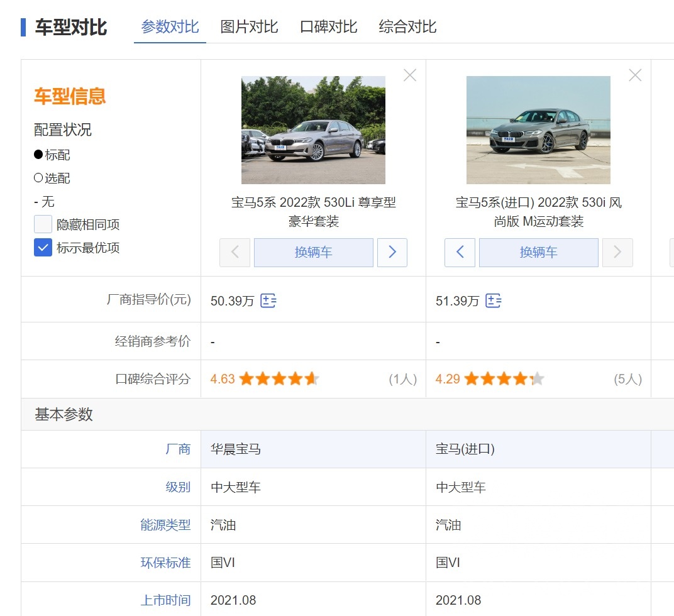674x616 pixels.
Task: Click the calculator icon next to 51.39万 price
Action: [494, 300]
